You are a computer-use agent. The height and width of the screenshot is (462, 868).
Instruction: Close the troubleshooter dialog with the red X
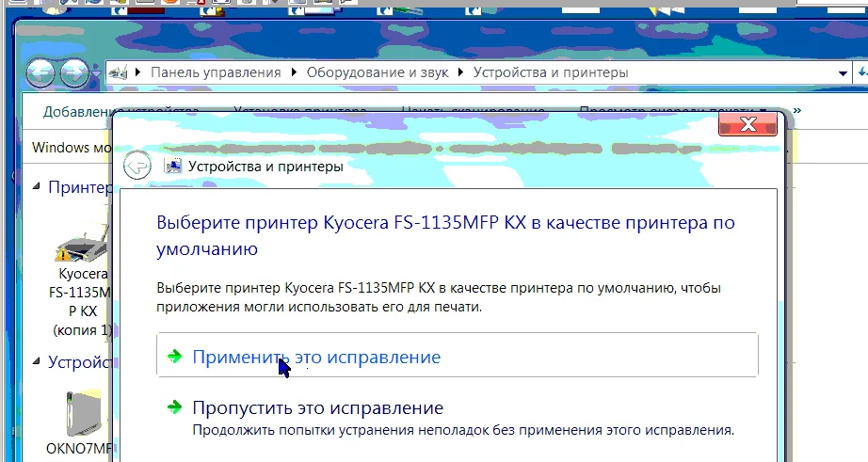coord(747,124)
